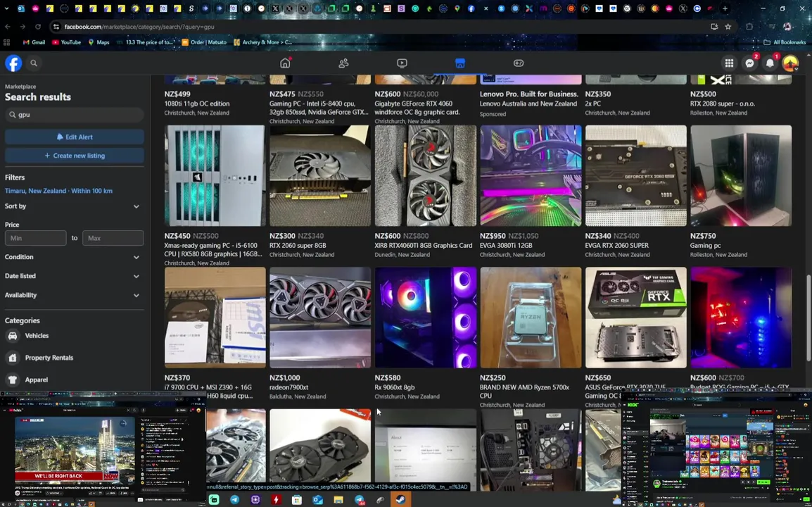Open the Facebook logo home link
The height and width of the screenshot is (507, 812).
[x=13, y=63]
